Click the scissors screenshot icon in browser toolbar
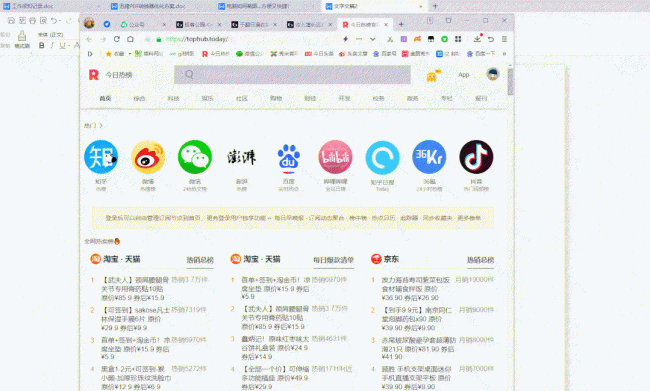The image size is (650, 391). click(x=390, y=39)
